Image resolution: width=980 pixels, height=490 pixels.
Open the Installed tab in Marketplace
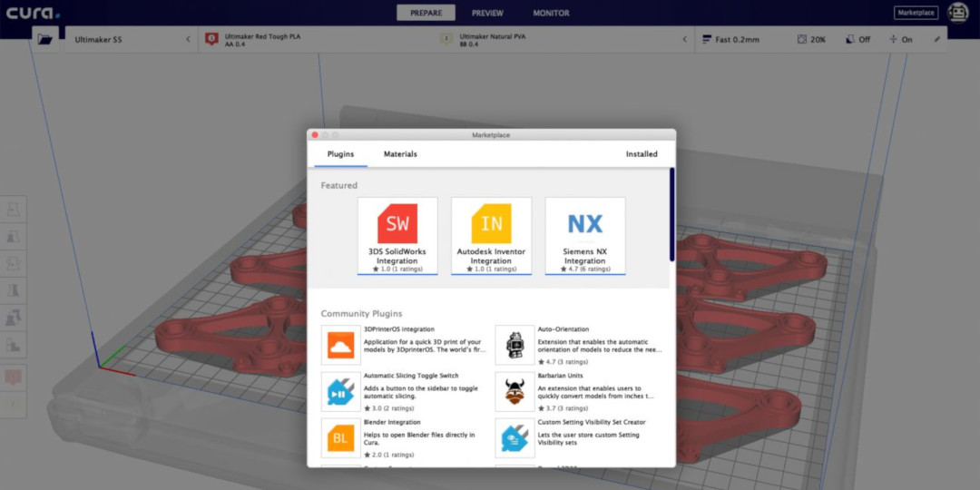click(642, 153)
